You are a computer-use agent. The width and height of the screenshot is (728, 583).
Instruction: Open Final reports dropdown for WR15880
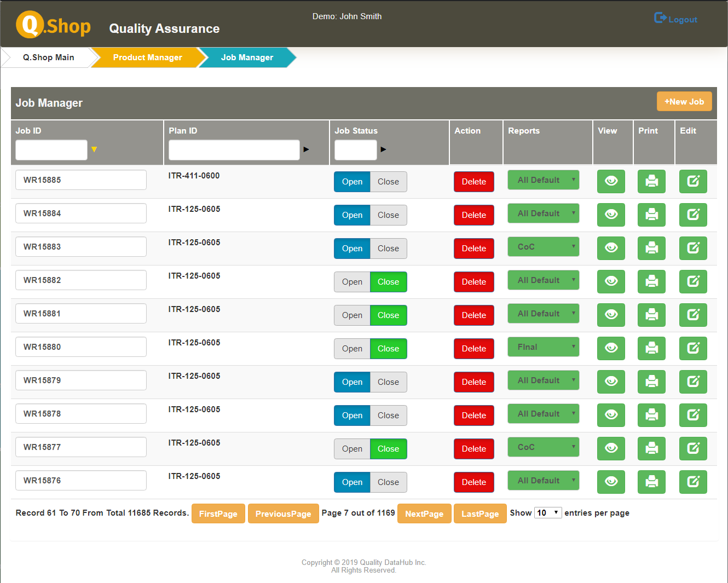click(x=543, y=347)
